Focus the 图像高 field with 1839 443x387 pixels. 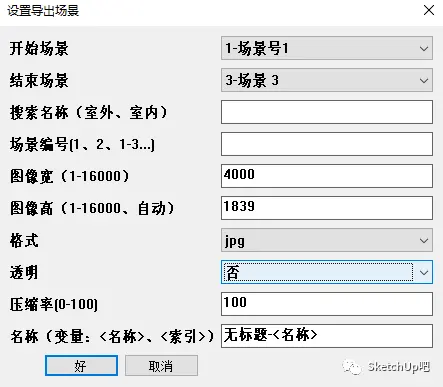327,208
